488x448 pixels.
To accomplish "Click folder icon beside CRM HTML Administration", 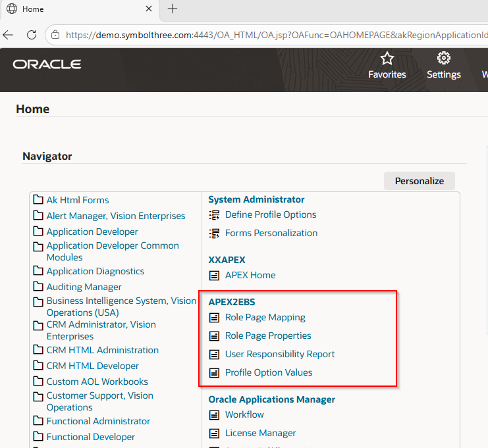I will [x=38, y=349].
